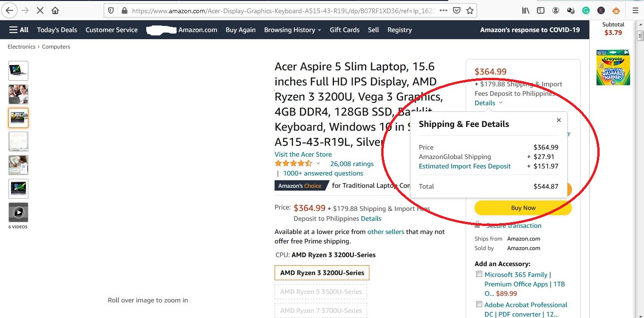
Task: Open 26,008 ratings link
Action: (352, 164)
